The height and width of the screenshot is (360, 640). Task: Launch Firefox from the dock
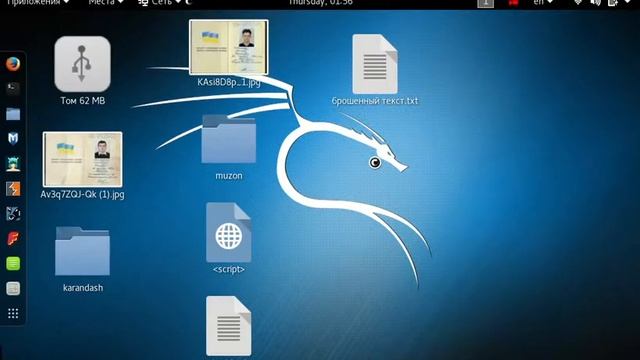13,64
